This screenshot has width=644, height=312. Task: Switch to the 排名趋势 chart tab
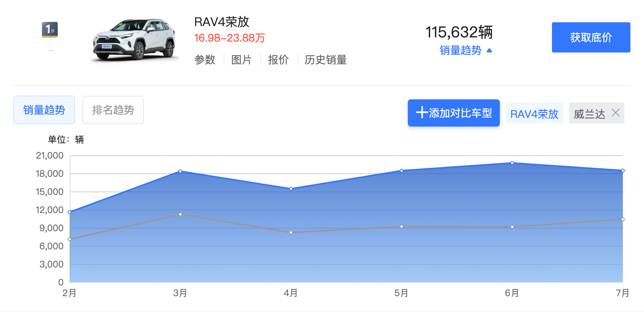113,110
